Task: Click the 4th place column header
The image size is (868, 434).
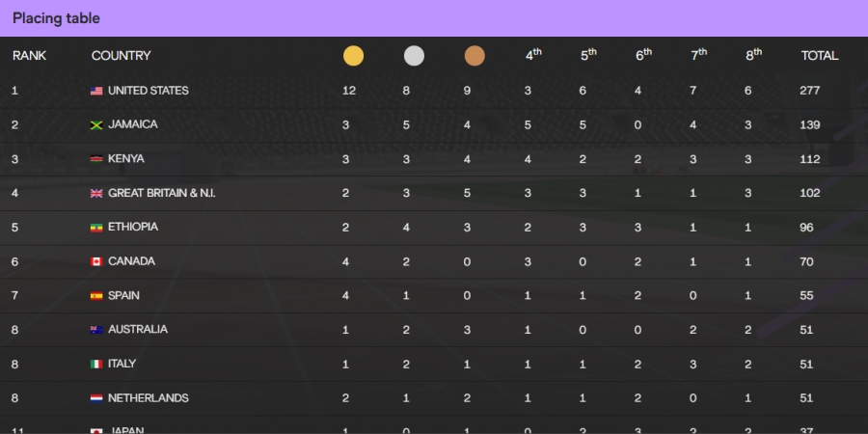Action: [x=533, y=54]
